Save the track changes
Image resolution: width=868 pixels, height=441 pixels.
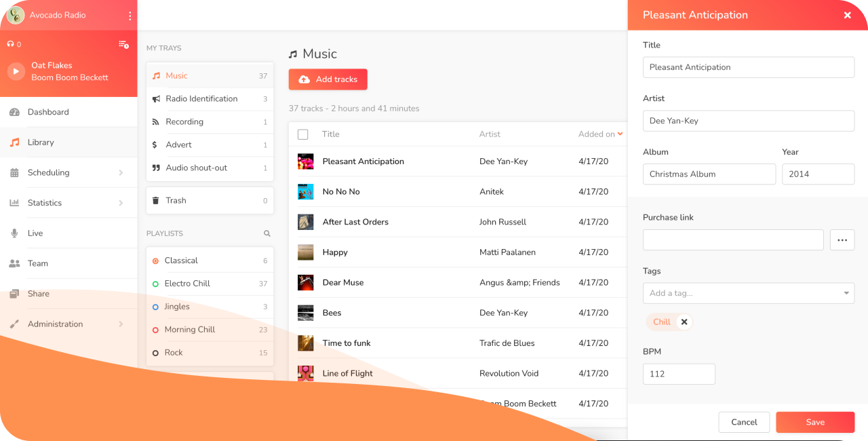pos(815,422)
